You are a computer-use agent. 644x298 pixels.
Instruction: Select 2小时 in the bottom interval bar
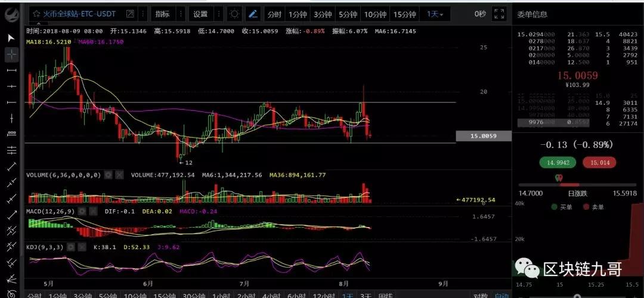[246, 295]
